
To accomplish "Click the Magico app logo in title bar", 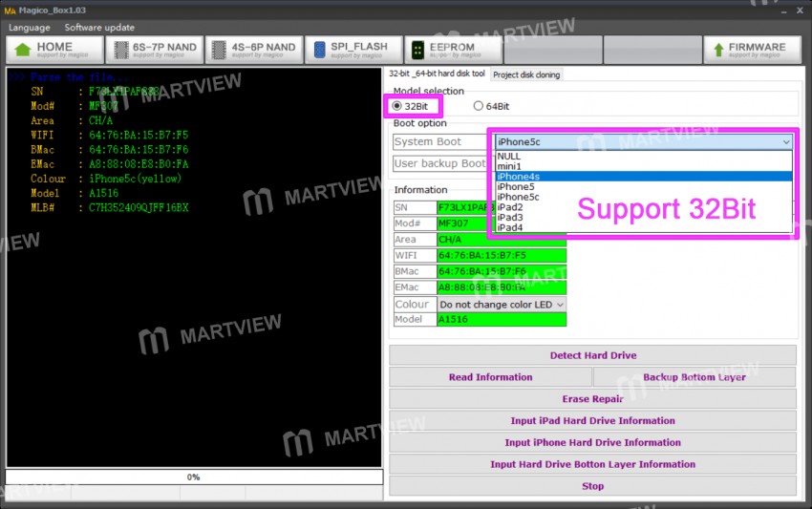I will pyautogui.click(x=10, y=11).
